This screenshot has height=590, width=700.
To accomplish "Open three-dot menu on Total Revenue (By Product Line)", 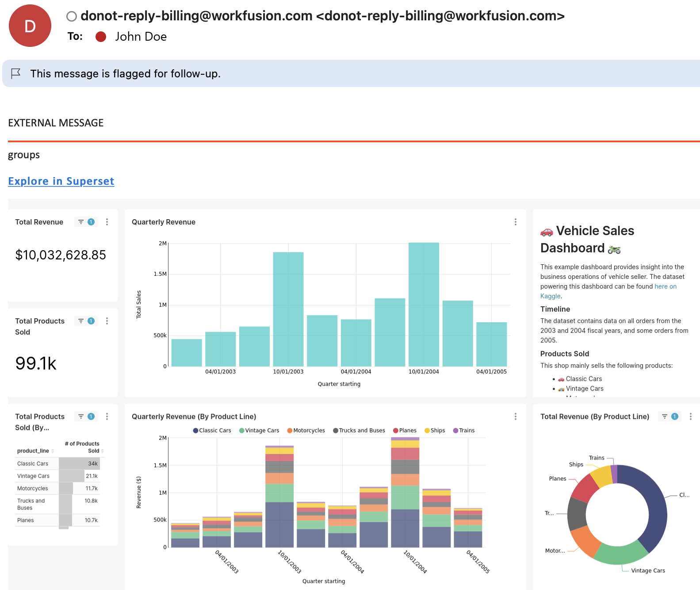I will [691, 416].
